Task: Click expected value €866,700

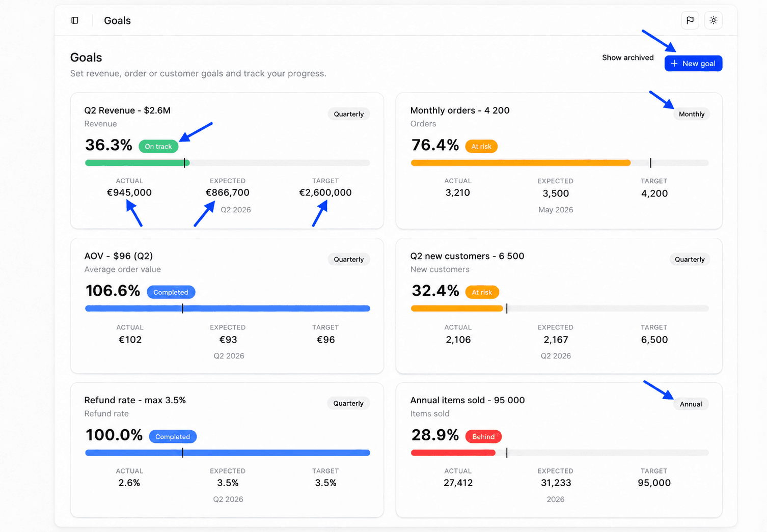Action: 228,192
